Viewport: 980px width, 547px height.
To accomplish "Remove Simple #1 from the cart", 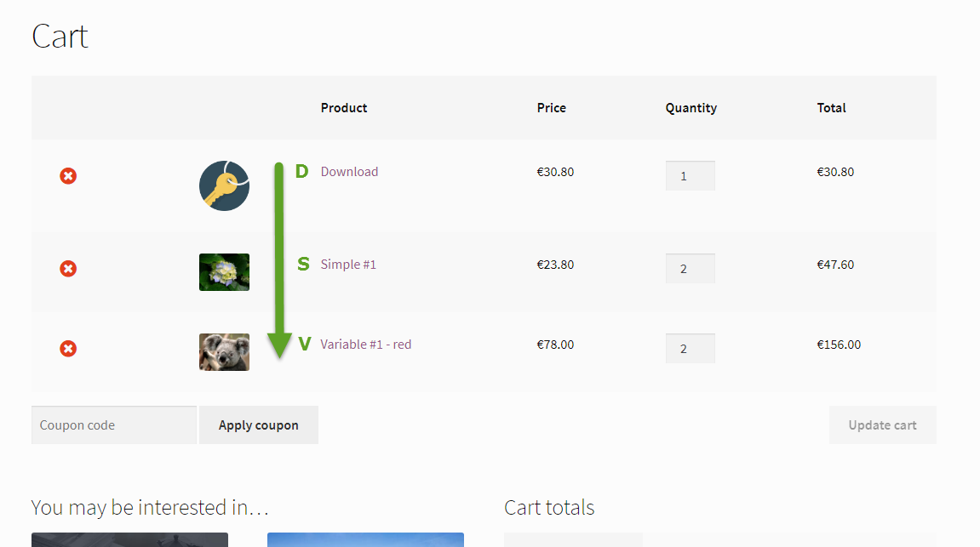I will (68, 269).
